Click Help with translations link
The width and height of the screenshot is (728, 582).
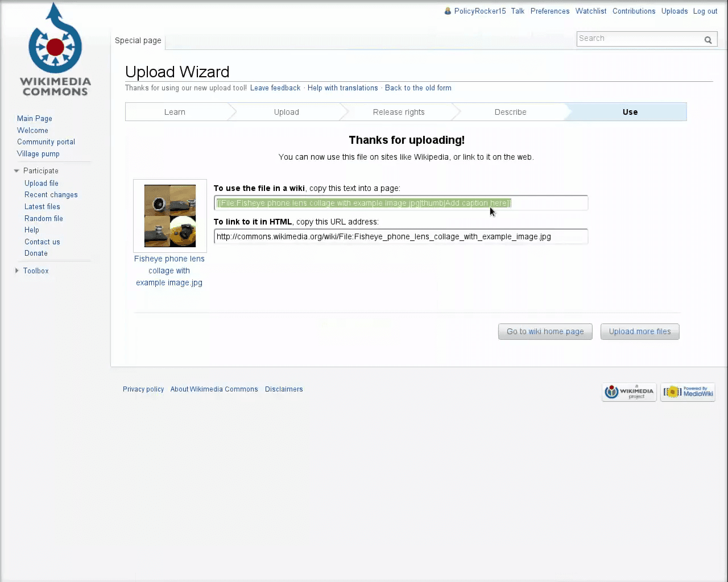pos(343,88)
